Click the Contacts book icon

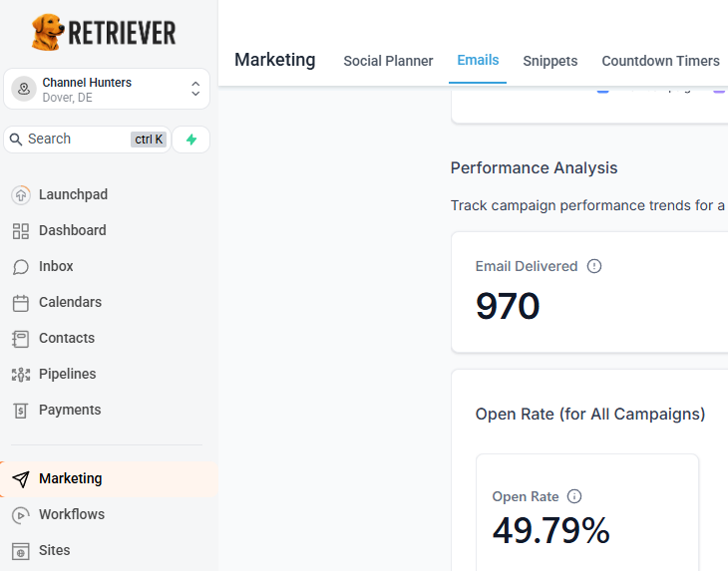click(x=20, y=338)
